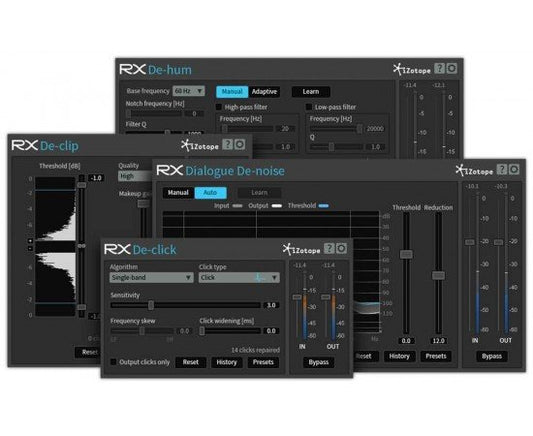Image resolution: width=533 pixels, height=436 pixels.
Task: Select Adaptive mode in De-hum
Action: (264, 92)
